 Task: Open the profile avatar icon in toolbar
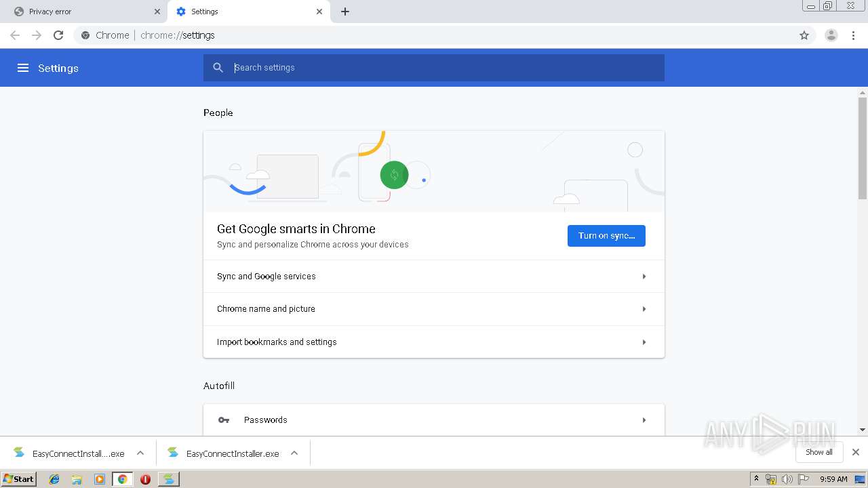831,35
